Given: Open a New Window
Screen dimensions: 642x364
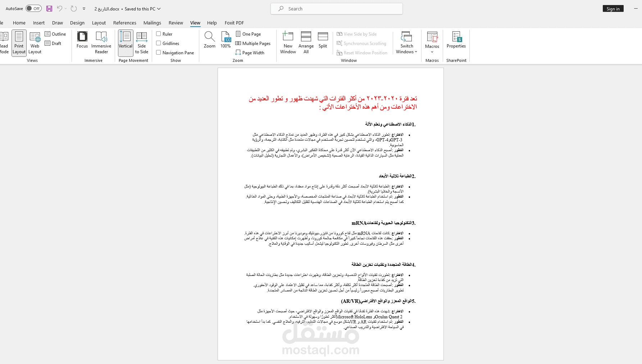Looking at the screenshot, I should click(x=288, y=43).
